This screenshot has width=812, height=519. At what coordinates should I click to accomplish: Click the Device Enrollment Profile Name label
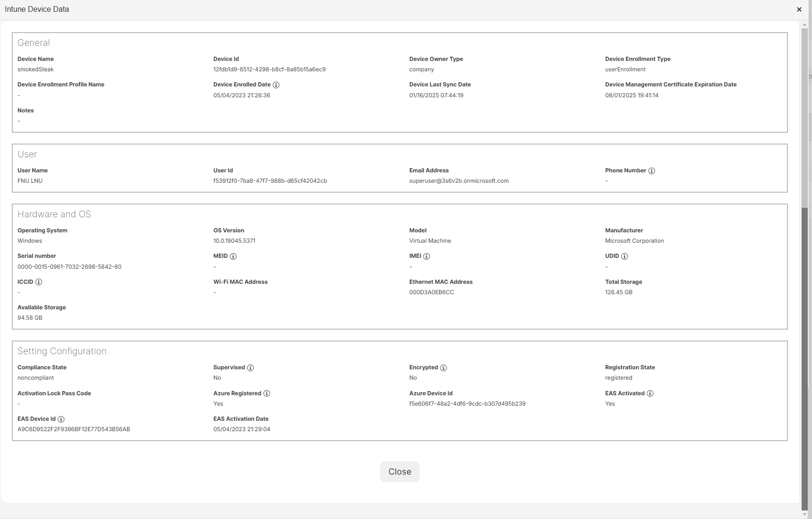pos(61,85)
